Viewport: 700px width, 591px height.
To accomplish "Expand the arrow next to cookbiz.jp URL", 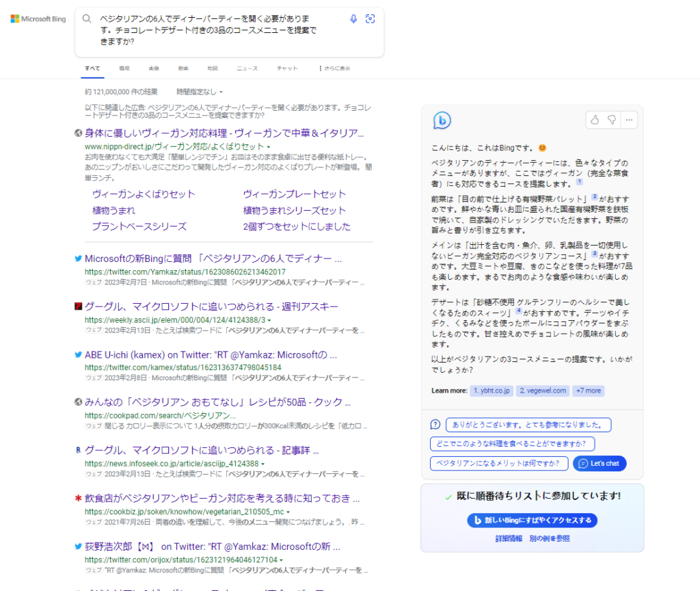I will tap(288, 512).
